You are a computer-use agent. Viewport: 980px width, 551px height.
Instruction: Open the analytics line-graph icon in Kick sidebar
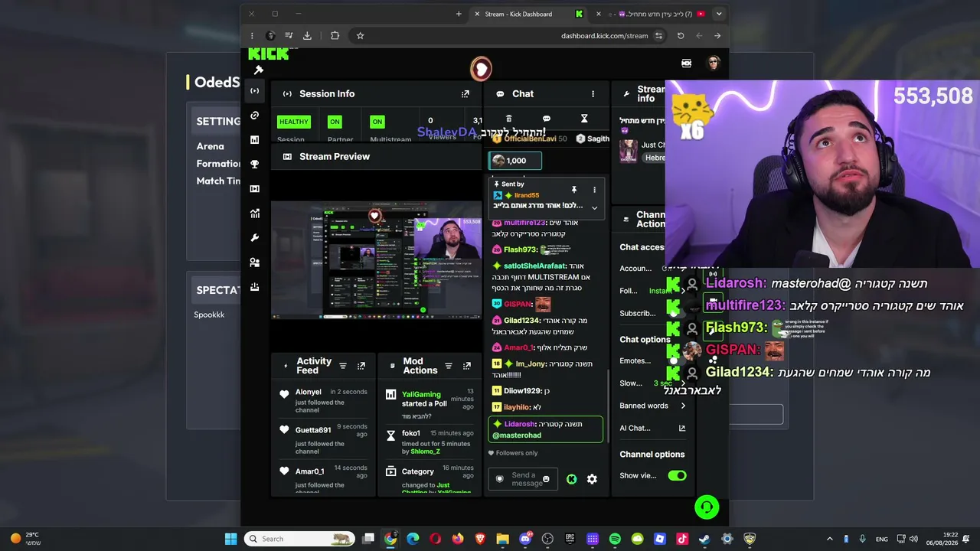click(255, 214)
